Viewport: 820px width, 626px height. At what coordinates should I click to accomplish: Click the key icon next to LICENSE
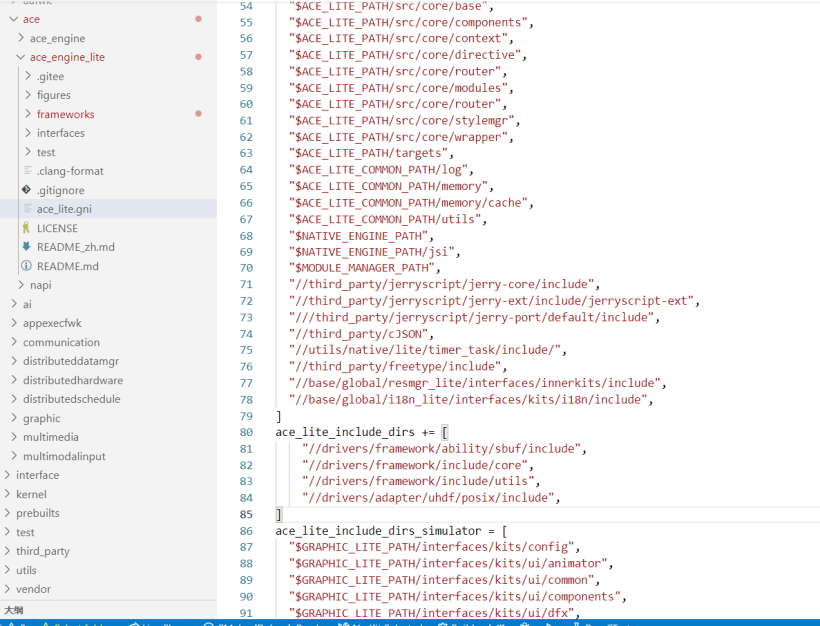click(x=26, y=228)
